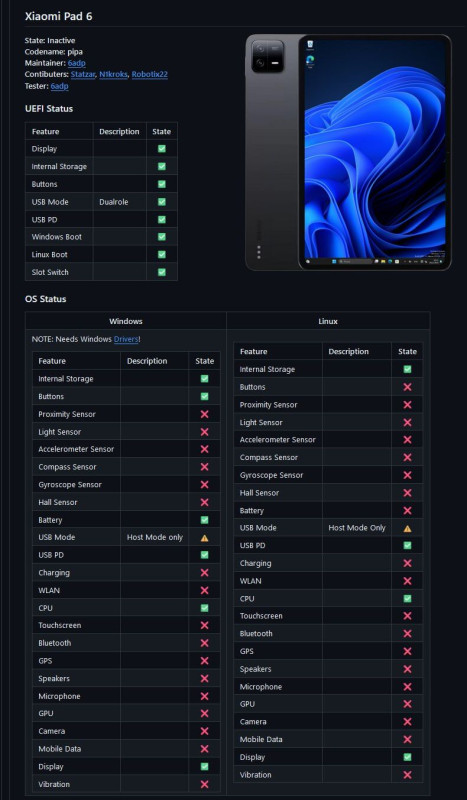
Task: Click Windows USB Mode warning icon
Action: (205, 538)
